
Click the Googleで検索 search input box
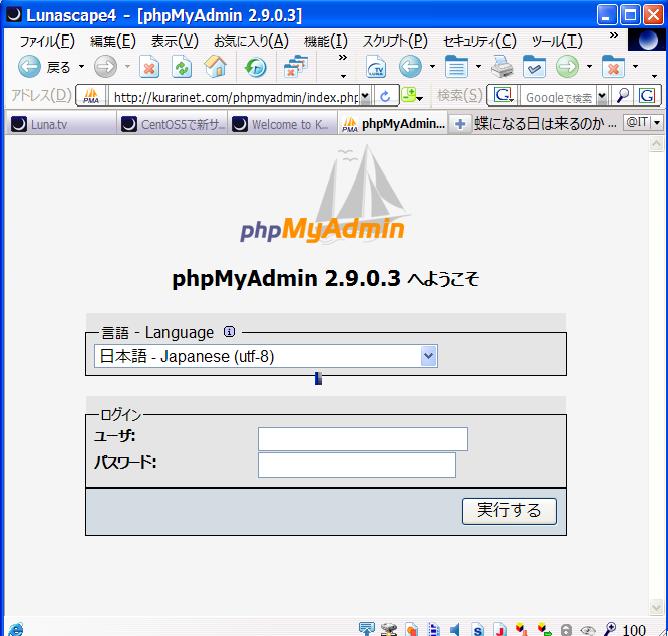tap(559, 97)
